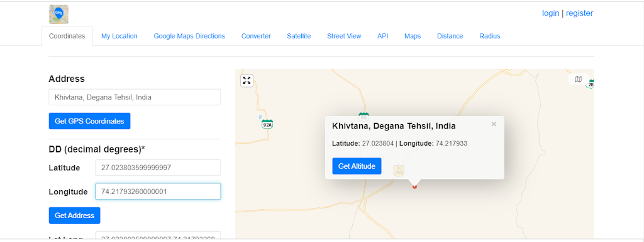Go to the Converter tab

[256, 36]
